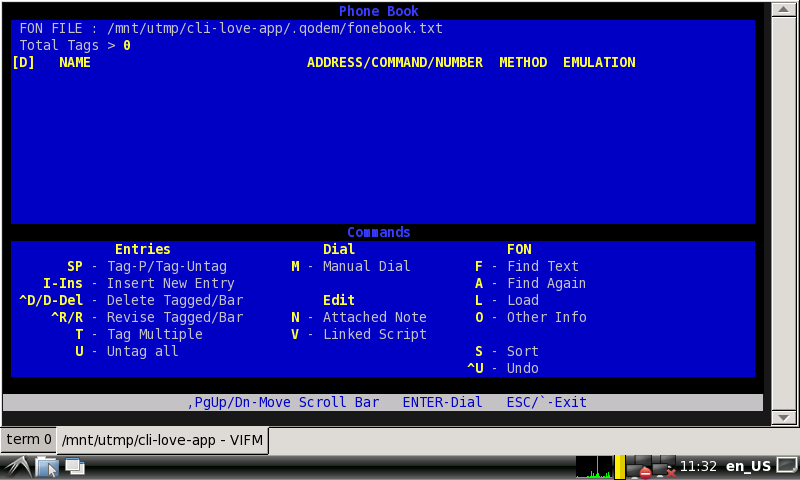This screenshot has height=480, width=800.
Task: Click the ENTER-Dial hint
Action: pos(442,402)
